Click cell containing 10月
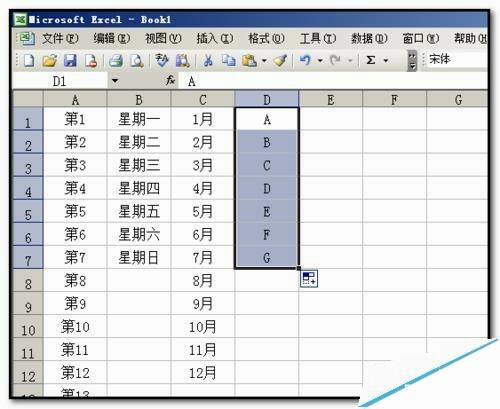The image size is (500, 409). click(x=203, y=326)
